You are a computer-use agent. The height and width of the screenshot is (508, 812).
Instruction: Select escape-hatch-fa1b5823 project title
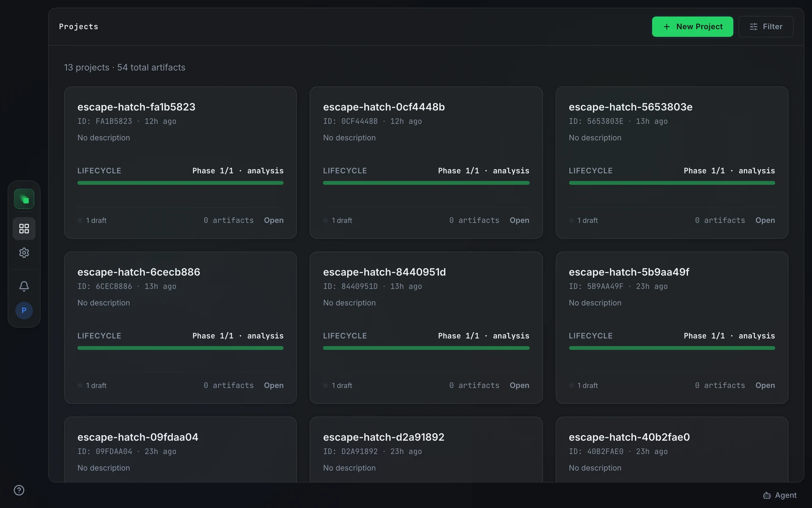136,107
